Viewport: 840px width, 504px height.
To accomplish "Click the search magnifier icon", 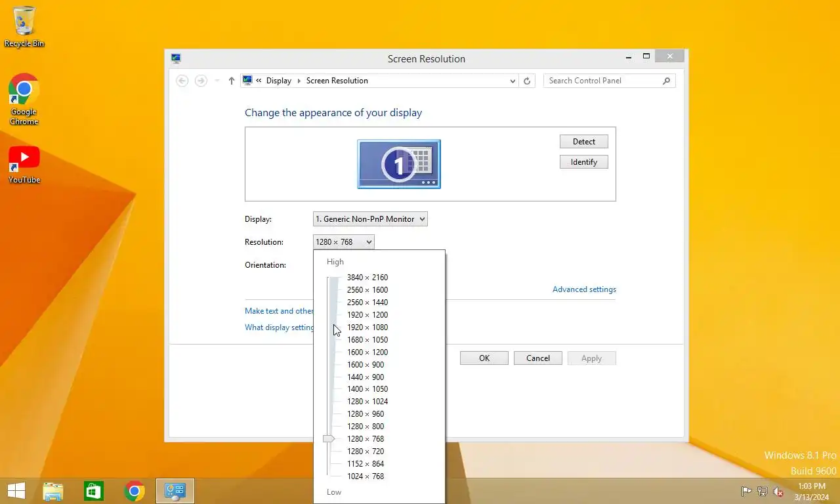I will click(666, 81).
